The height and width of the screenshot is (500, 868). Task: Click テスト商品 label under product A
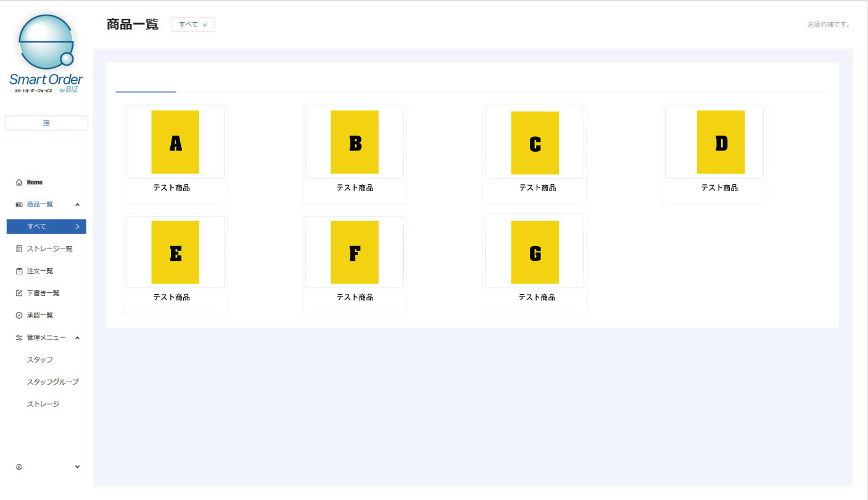click(172, 188)
